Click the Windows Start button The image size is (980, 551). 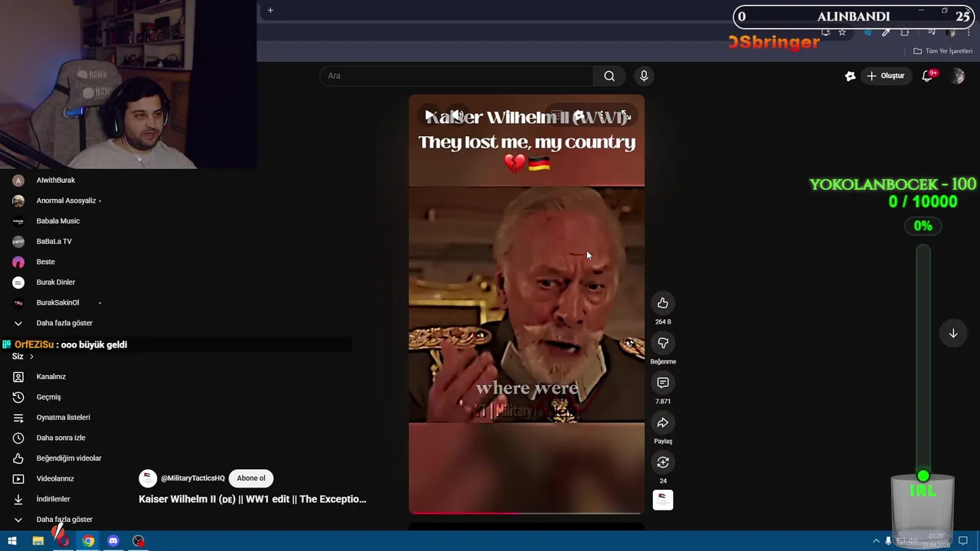click(12, 541)
